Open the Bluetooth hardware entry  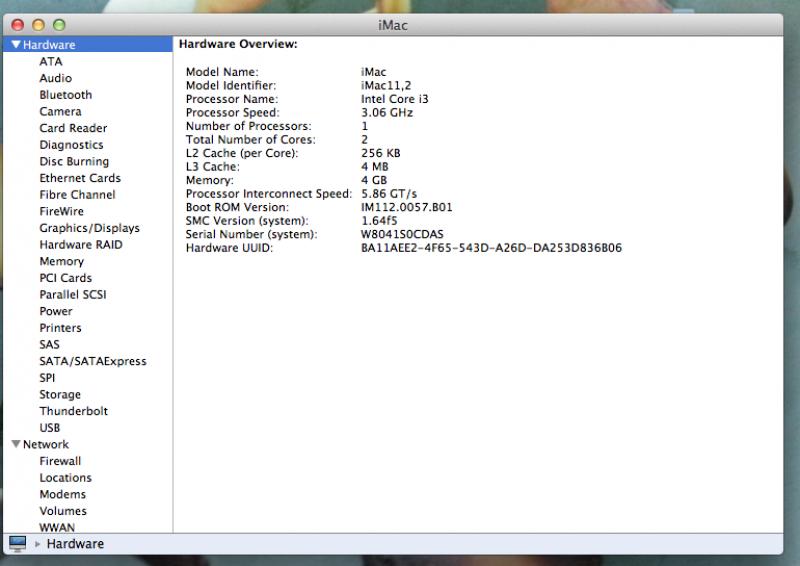click(65, 95)
